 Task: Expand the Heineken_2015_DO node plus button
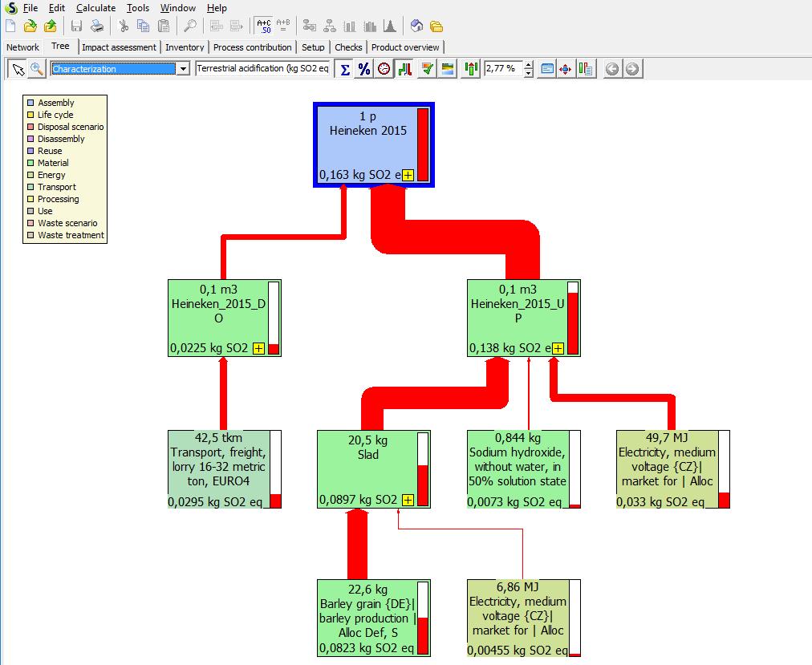[258, 349]
